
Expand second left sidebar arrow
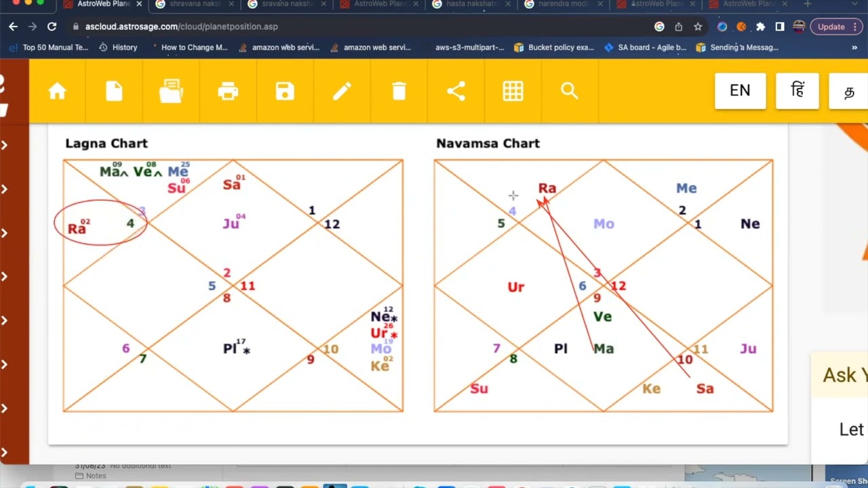[5, 189]
